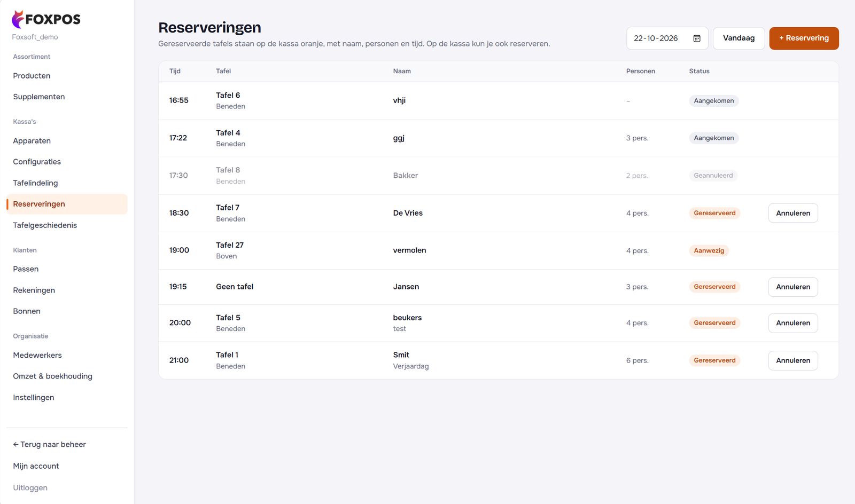Click Aangekomen badge in ggj row
Screen dimensions: 855x504
coord(714,138)
